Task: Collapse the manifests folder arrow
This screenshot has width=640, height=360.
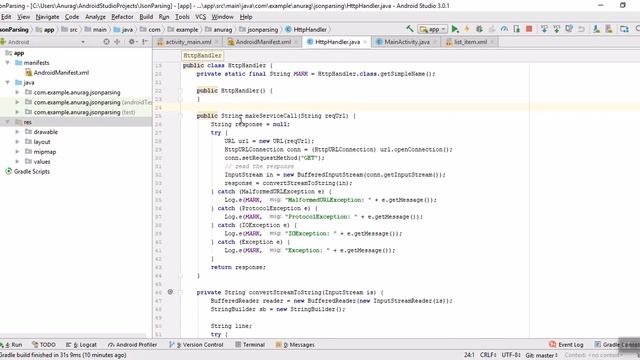Action: (x=7, y=62)
